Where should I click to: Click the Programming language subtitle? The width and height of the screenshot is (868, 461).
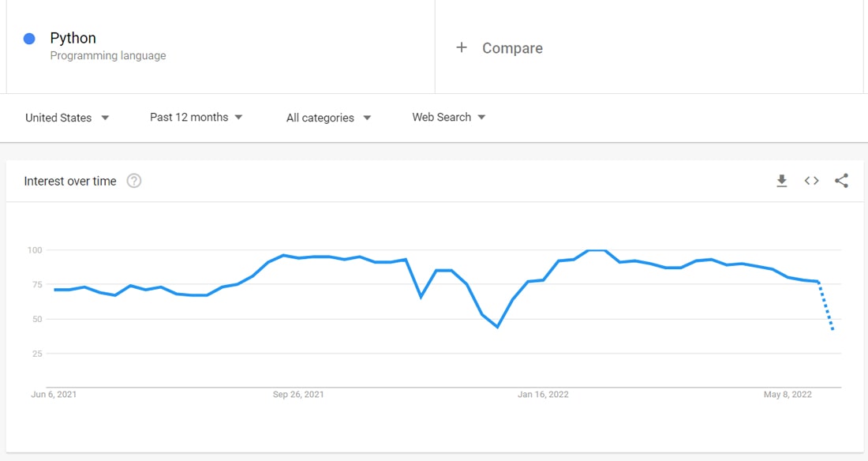(x=108, y=56)
